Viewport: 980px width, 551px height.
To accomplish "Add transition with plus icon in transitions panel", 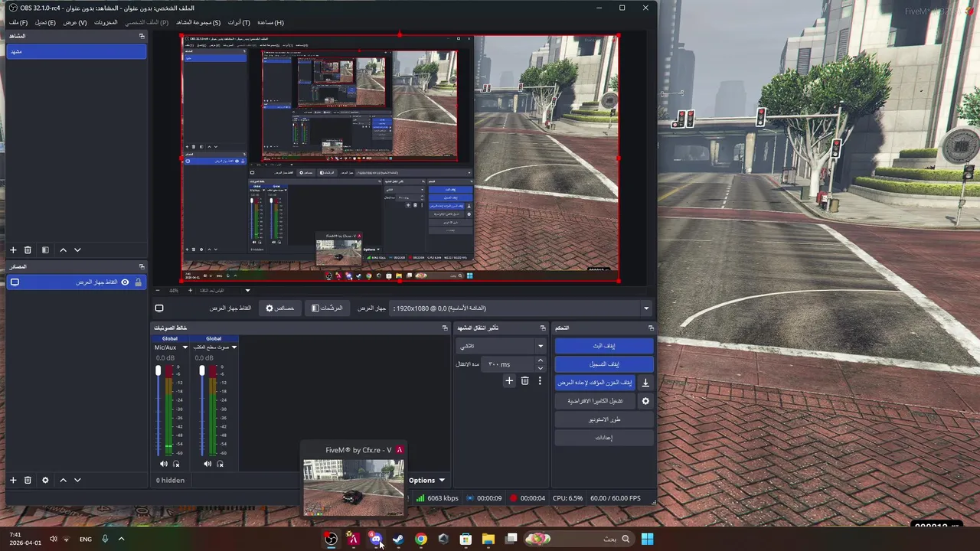I will tap(509, 380).
